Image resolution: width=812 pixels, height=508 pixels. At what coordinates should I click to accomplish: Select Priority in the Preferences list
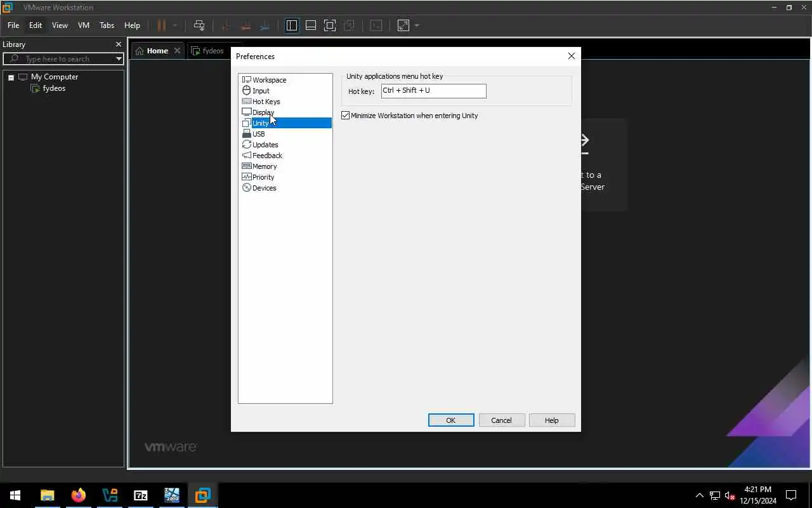263,177
